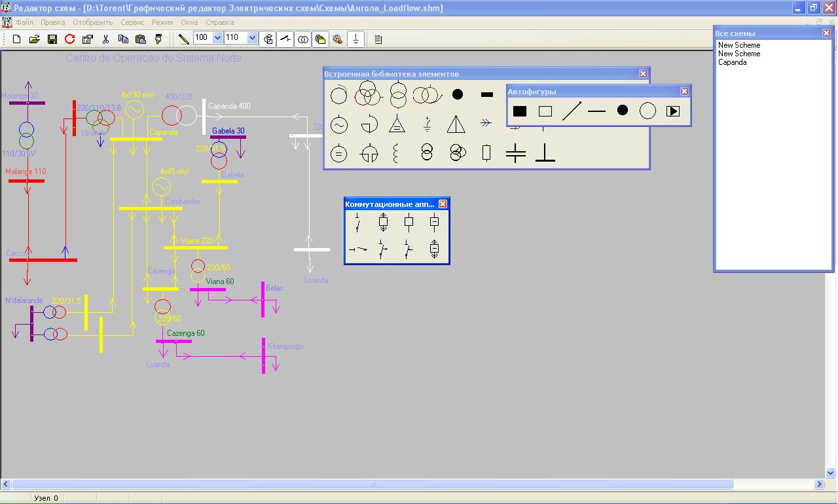
Task: Toggle the switch symbol toolbar button
Action: tap(285, 39)
